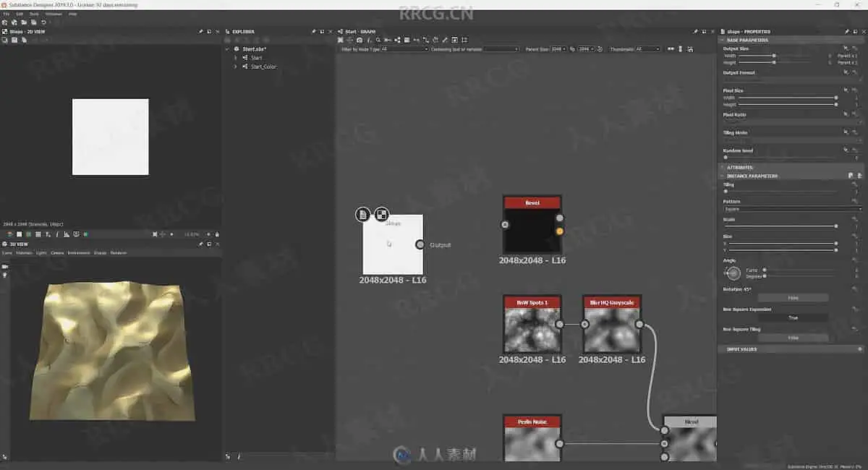This screenshot has width=868, height=470.
Task: Click the magnifier search icon in graph toolbar
Action: point(378,40)
